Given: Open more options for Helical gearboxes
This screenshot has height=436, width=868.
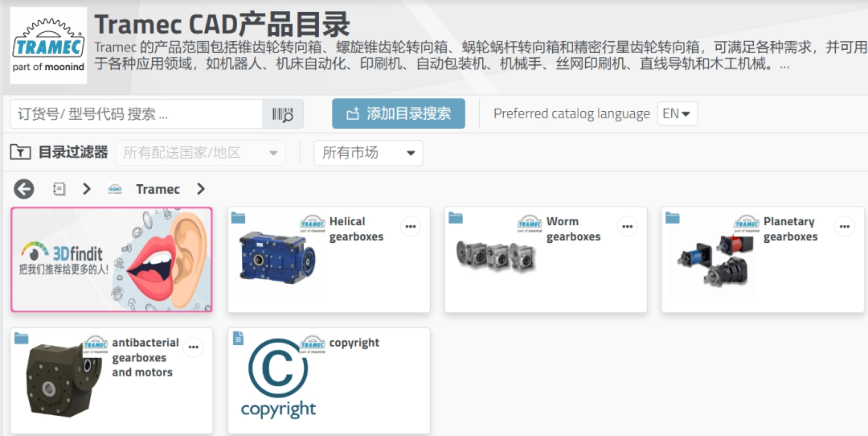Looking at the screenshot, I should coord(410,226).
